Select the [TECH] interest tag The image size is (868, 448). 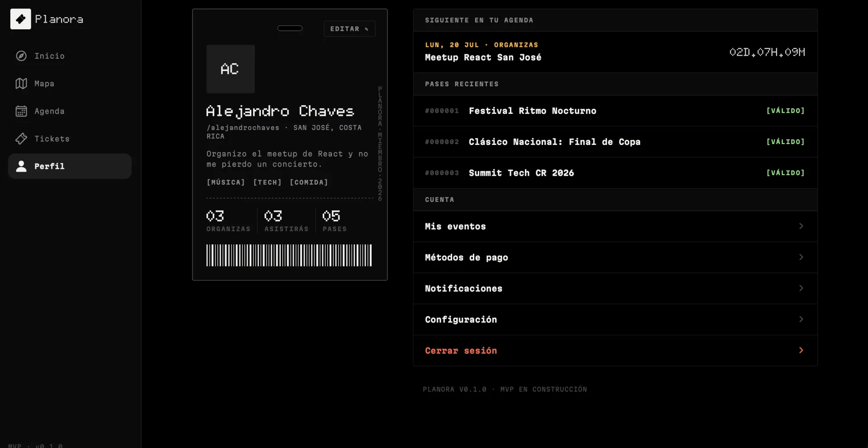267,182
